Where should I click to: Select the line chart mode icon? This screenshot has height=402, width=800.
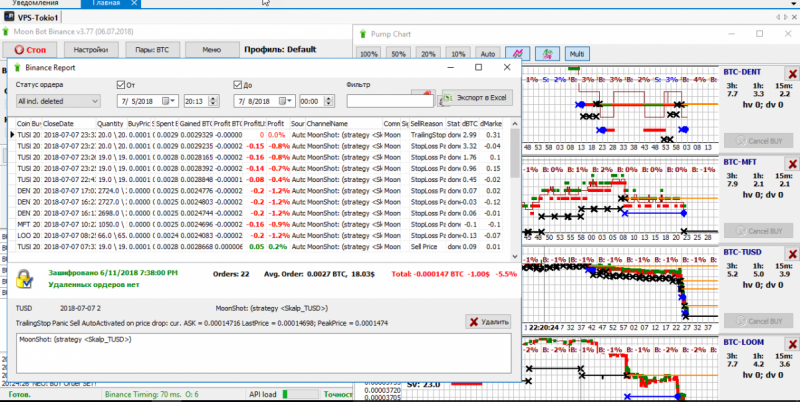click(x=519, y=53)
